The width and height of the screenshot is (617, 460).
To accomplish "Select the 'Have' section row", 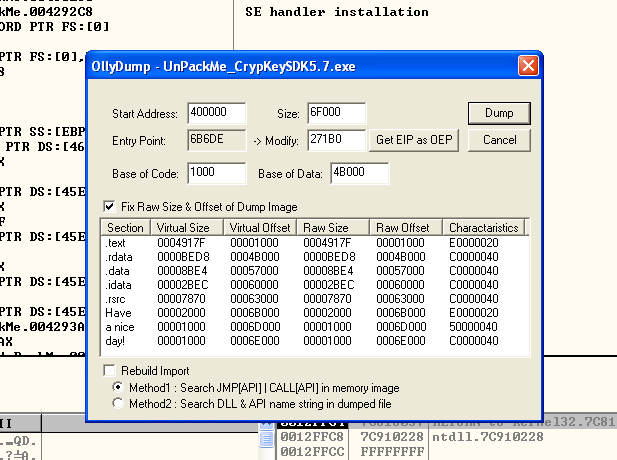I will [x=315, y=313].
